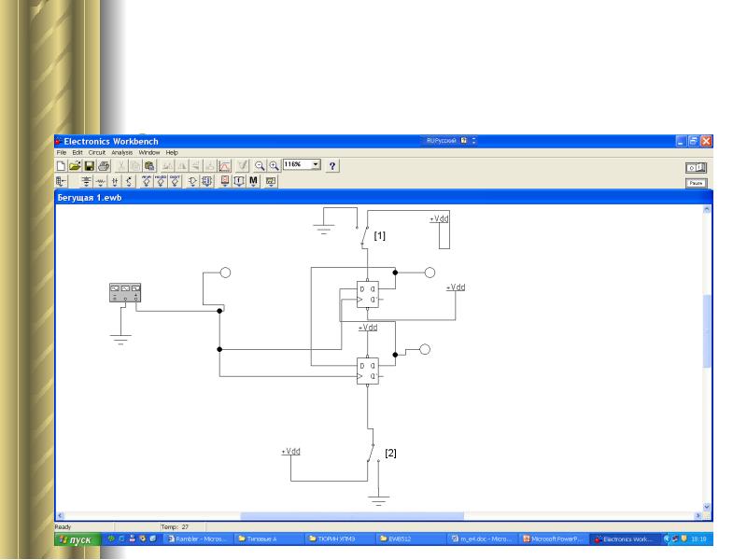Open the sources parts bin

click(86, 181)
